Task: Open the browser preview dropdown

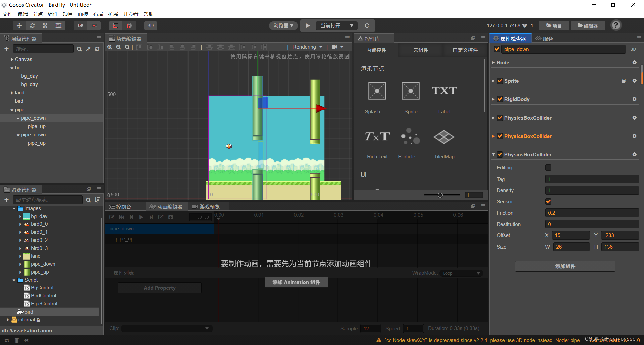Action: [x=283, y=26]
